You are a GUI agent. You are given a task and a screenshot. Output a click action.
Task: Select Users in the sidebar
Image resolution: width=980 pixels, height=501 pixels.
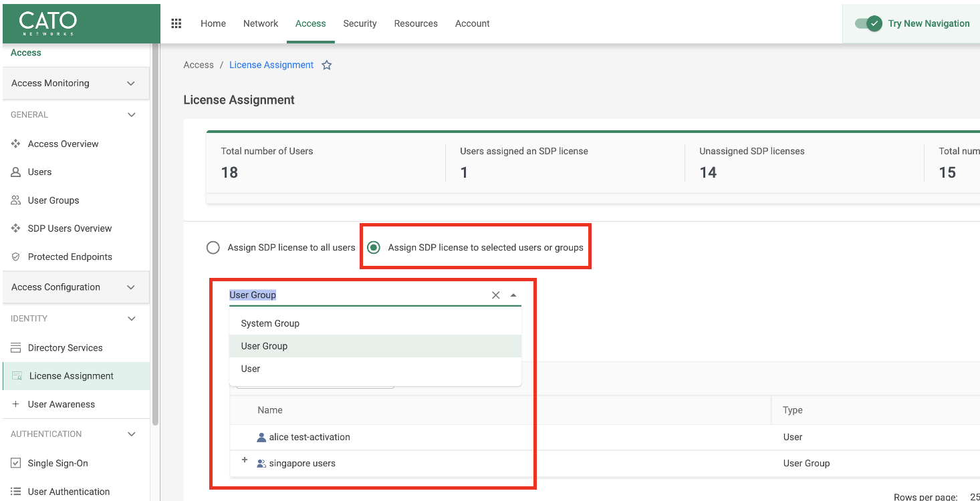coord(39,172)
